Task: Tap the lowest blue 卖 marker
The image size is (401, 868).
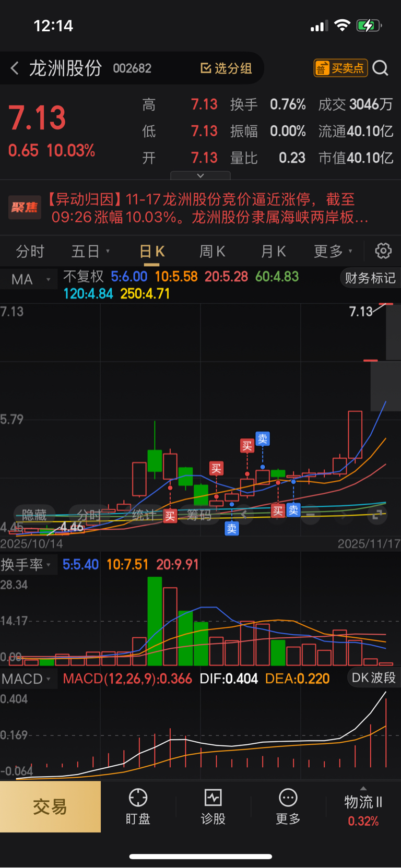Action: (232, 529)
